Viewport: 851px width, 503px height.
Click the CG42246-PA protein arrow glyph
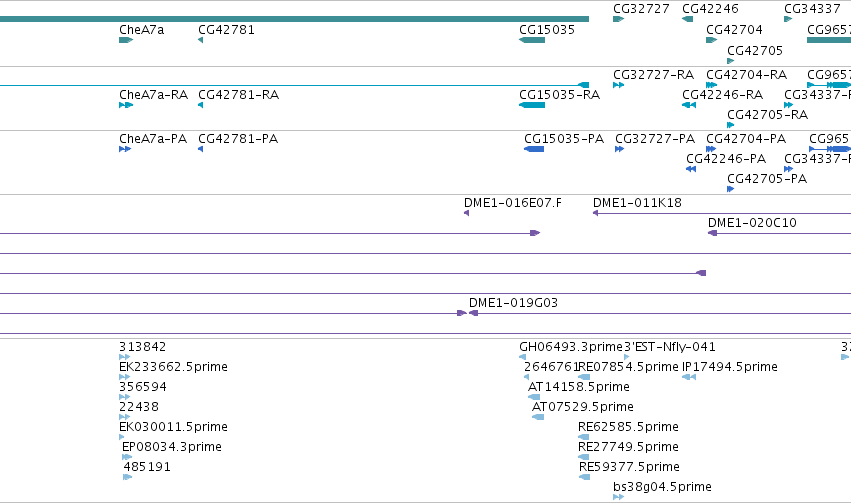click(x=691, y=169)
